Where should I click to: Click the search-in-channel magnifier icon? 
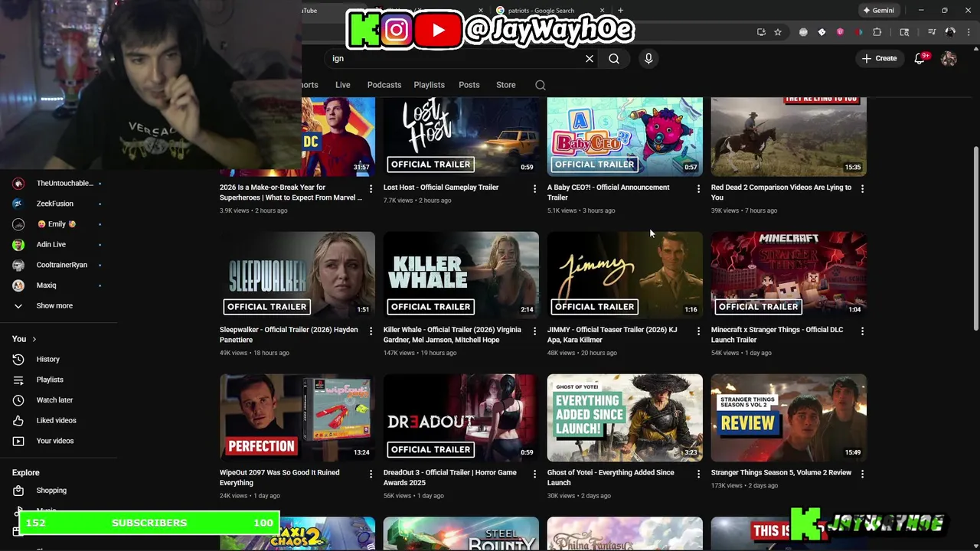(541, 85)
